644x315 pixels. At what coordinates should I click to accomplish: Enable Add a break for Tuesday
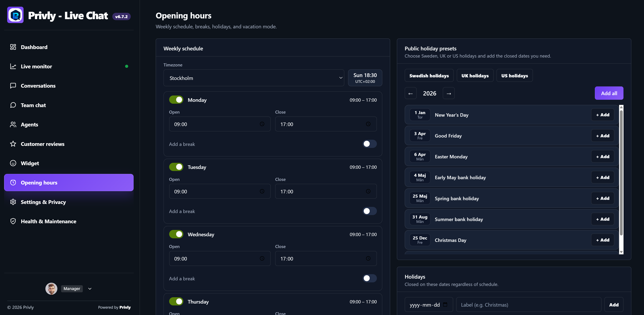[x=370, y=211]
